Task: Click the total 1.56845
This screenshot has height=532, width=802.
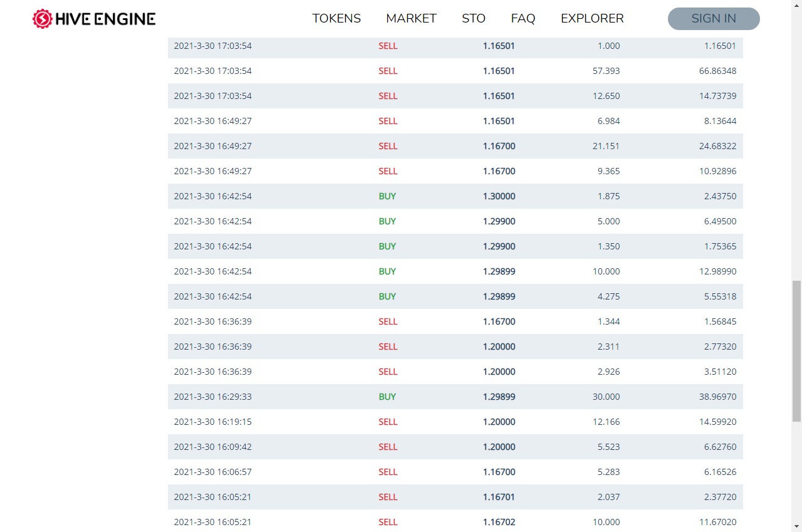Action: [x=720, y=321]
